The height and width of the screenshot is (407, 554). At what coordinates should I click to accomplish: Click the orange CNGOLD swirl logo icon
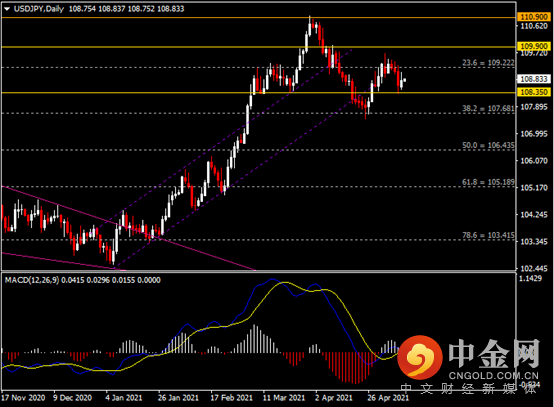[420, 357]
